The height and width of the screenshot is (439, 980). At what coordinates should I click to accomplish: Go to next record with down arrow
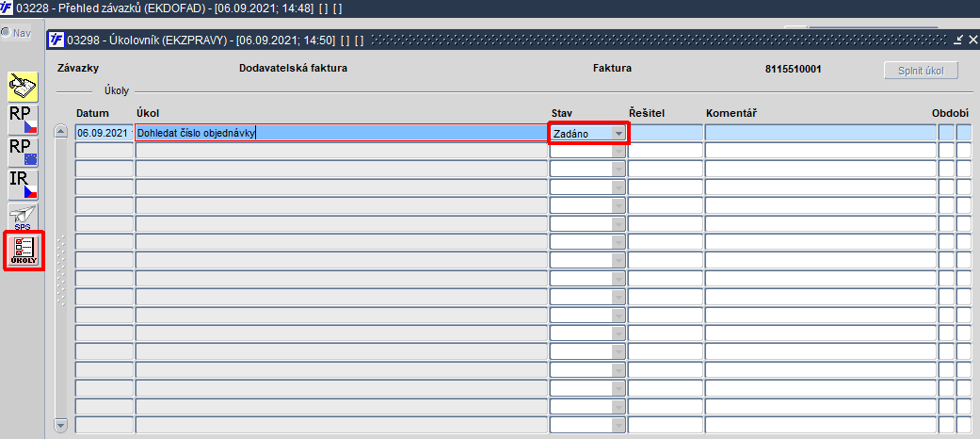[x=60, y=425]
